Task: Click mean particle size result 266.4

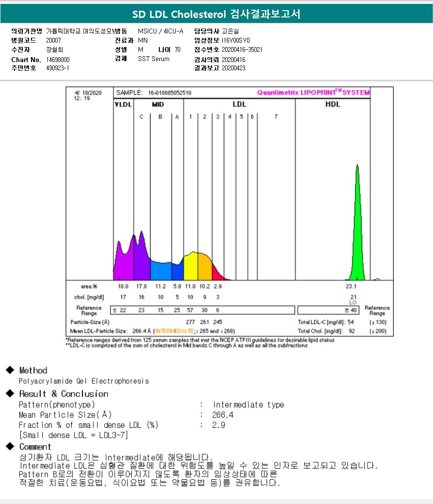Action: click(223, 415)
